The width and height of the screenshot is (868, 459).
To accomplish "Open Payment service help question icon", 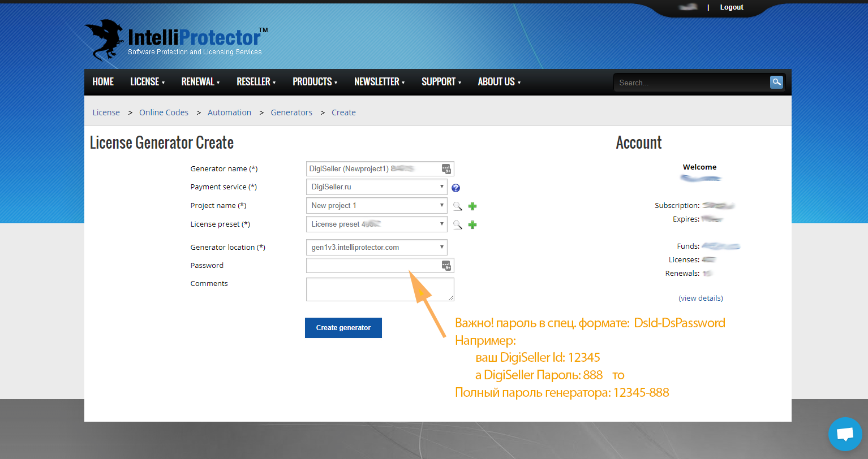I will 456,188.
